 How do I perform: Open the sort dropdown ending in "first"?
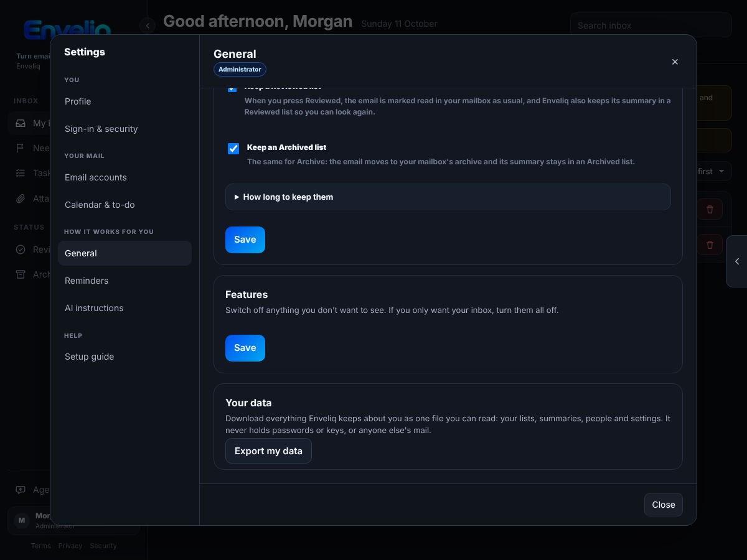[x=713, y=171]
